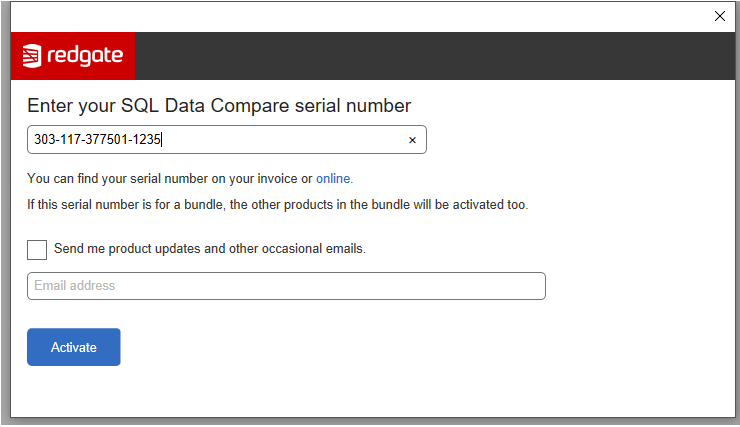The image size is (740, 427).
Task: Click the red redgate banner block
Action: click(x=73, y=56)
